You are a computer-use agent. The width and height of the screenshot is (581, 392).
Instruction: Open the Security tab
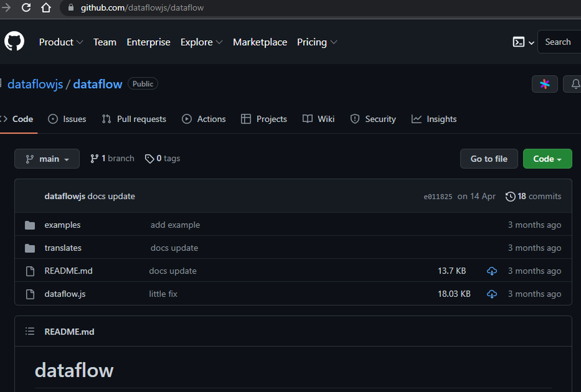click(373, 119)
